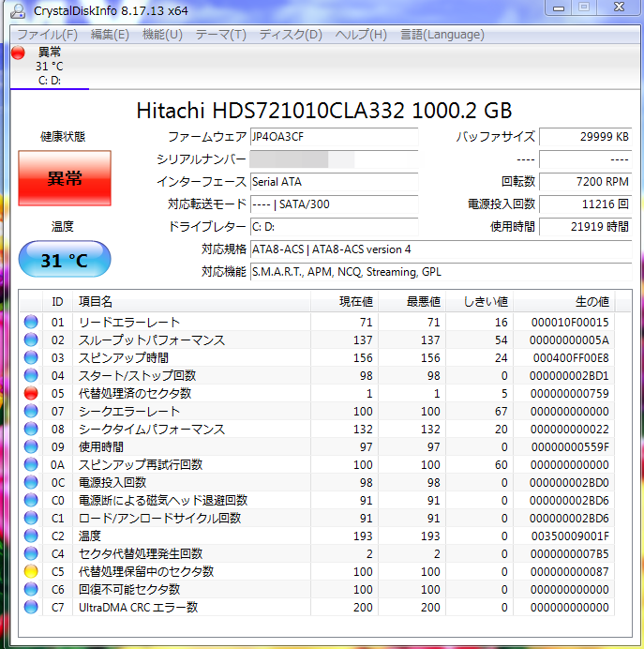Click the red status circle in disk selector
The image size is (644, 649).
point(18,53)
